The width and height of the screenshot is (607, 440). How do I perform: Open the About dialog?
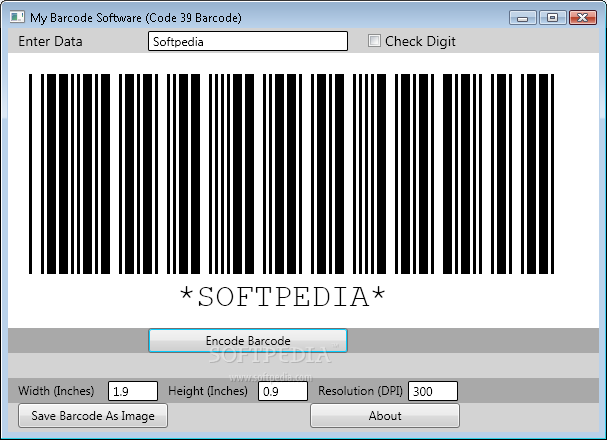385,416
